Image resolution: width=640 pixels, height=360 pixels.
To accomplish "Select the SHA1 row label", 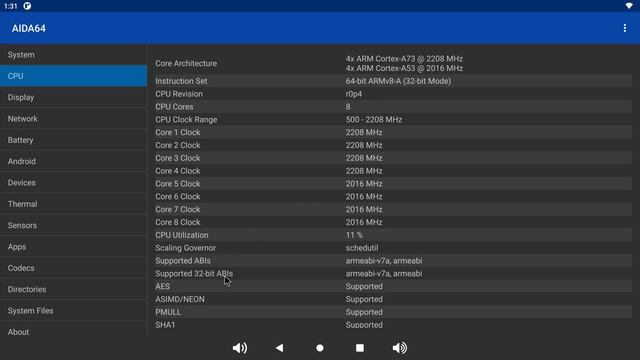I will tap(165, 325).
